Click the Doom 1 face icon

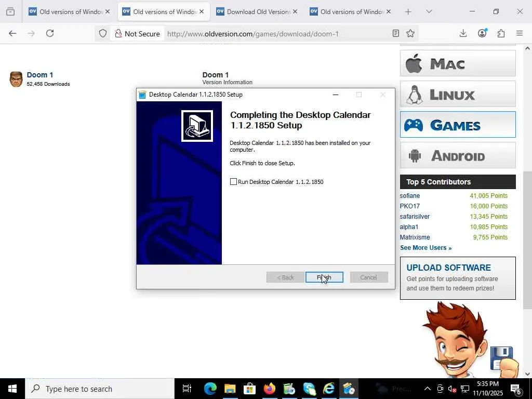16,79
